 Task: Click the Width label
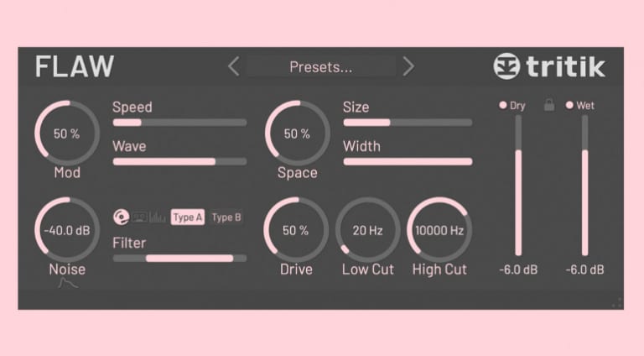(362, 146)
